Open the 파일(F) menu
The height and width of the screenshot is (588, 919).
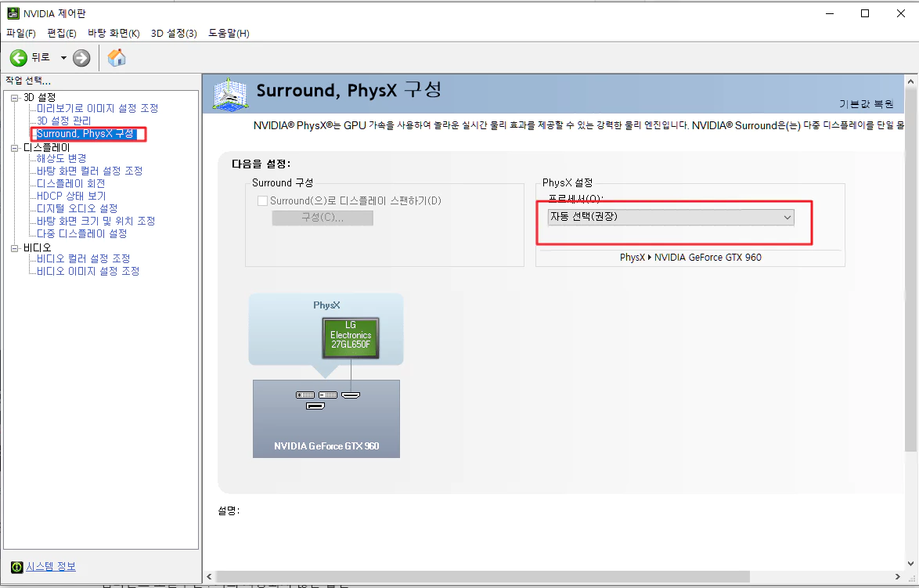pos(21,34)
